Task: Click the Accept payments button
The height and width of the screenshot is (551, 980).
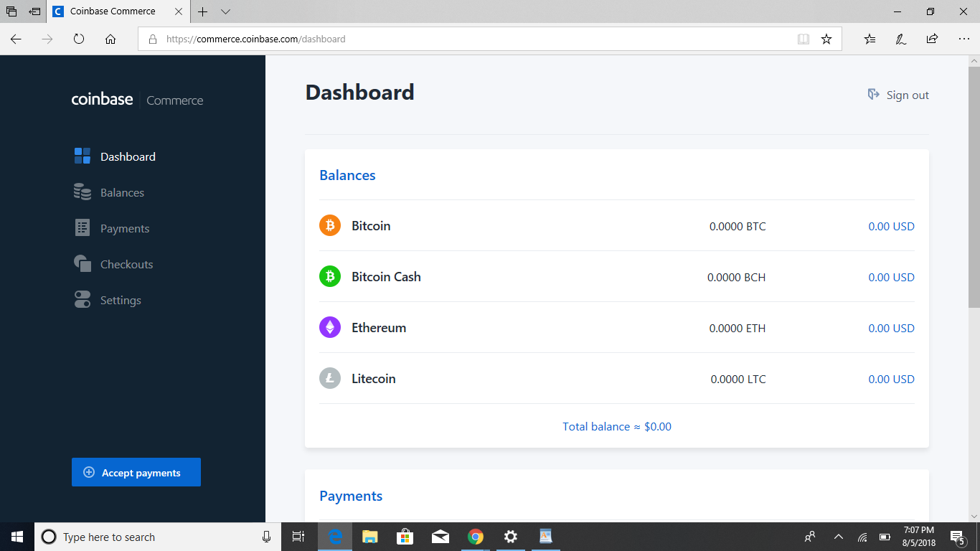Action: point(136,471)
